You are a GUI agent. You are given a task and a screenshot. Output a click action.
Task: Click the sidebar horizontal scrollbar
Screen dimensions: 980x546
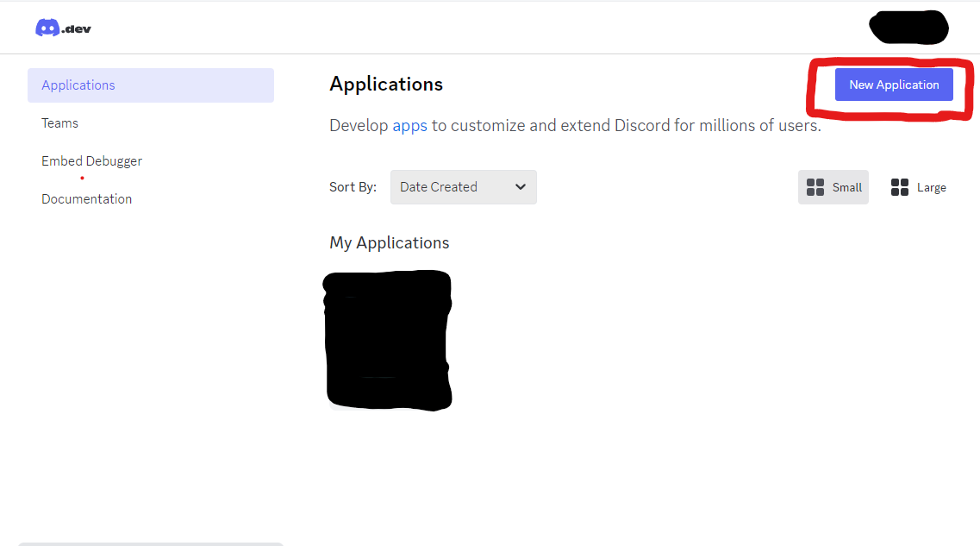(151, 544)
